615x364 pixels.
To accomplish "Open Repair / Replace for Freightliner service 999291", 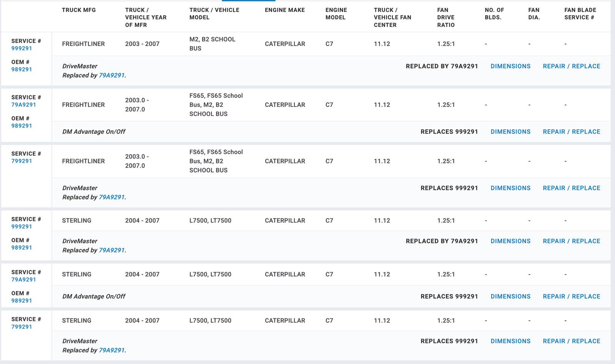I will pos(571,66).
